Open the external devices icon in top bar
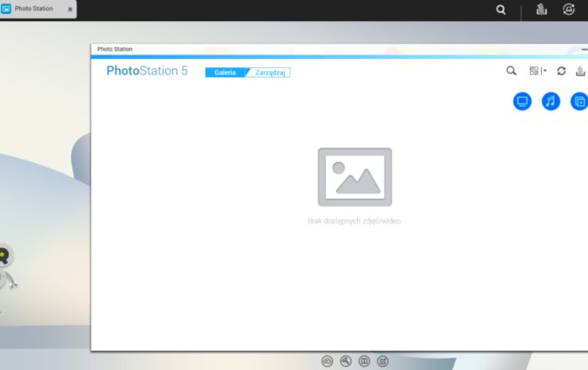The image size is (588, 370). [569, 9]
